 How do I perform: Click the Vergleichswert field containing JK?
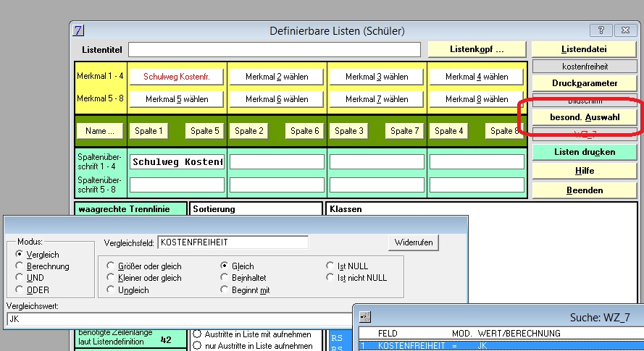pyautogui.click(x=180, y=319)
